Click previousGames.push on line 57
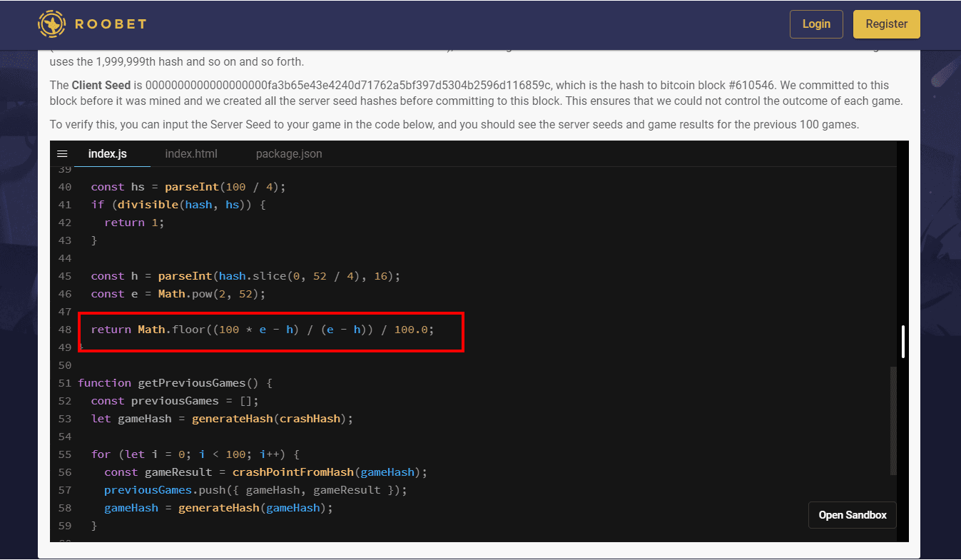 (163, 490)
